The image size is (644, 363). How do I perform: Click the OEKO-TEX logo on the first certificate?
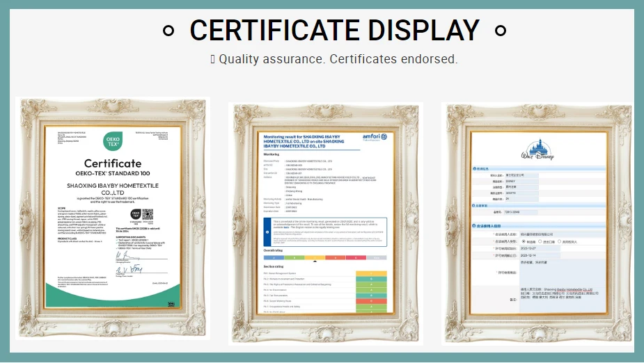coord(112,141)
